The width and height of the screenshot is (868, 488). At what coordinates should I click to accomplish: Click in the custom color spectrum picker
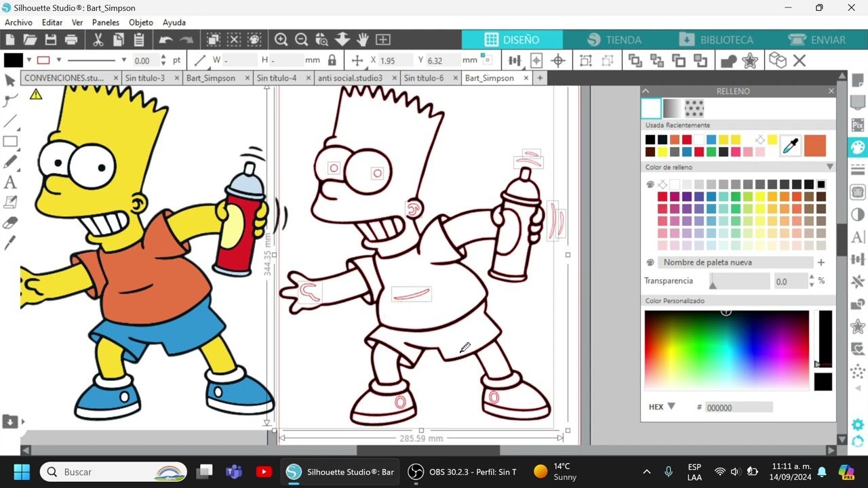(x=726, y=350)
